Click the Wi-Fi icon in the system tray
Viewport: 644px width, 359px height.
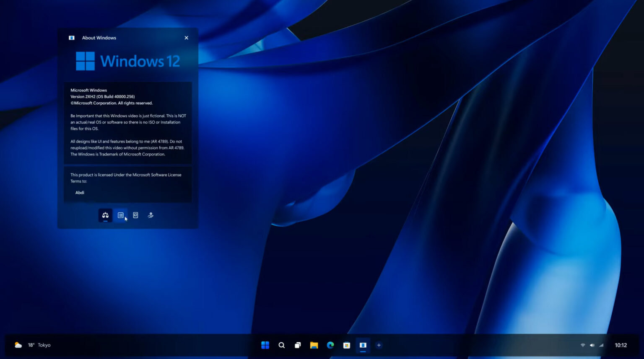click(582, 345)
